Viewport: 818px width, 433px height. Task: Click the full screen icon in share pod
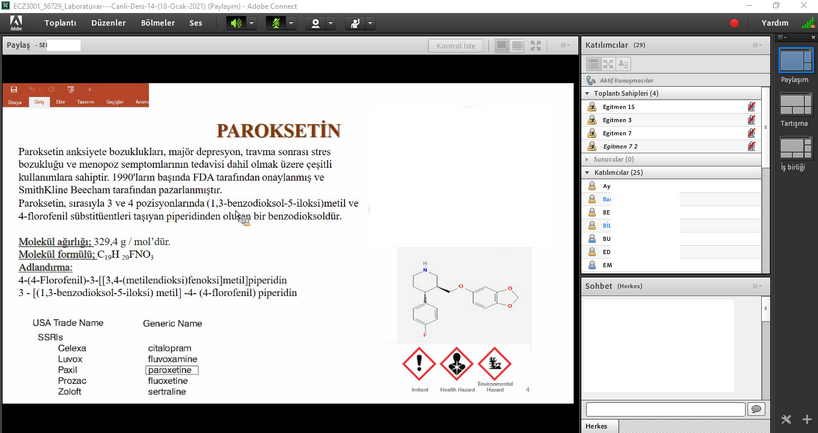537,46
